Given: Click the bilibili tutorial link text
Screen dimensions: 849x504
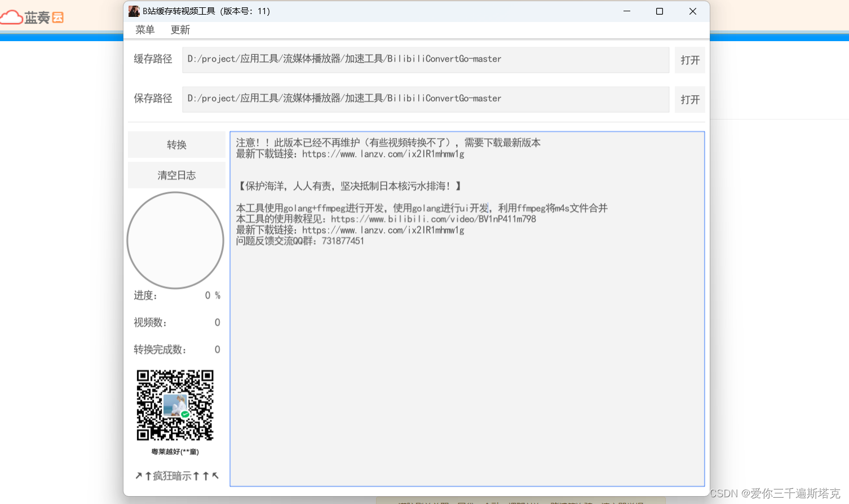Looking at the screenshot, I should point(434,219).
